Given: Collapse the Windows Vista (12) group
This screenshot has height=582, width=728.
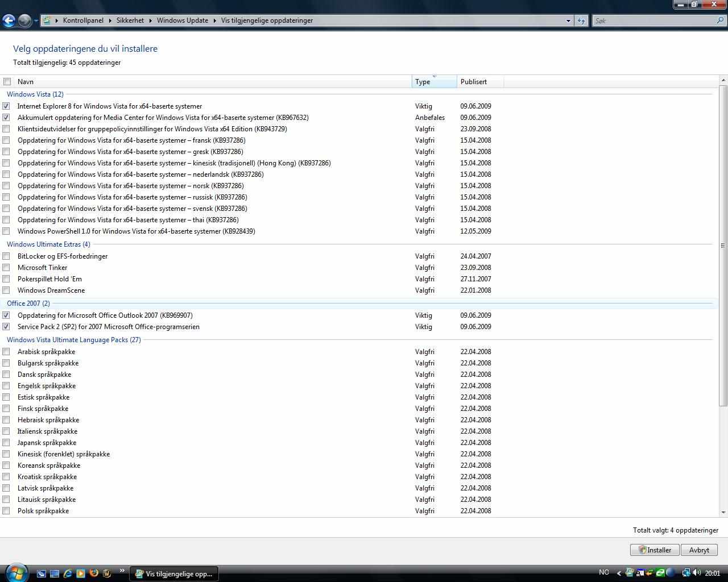Looking at the screenshot, I should (x=35, y=94).
